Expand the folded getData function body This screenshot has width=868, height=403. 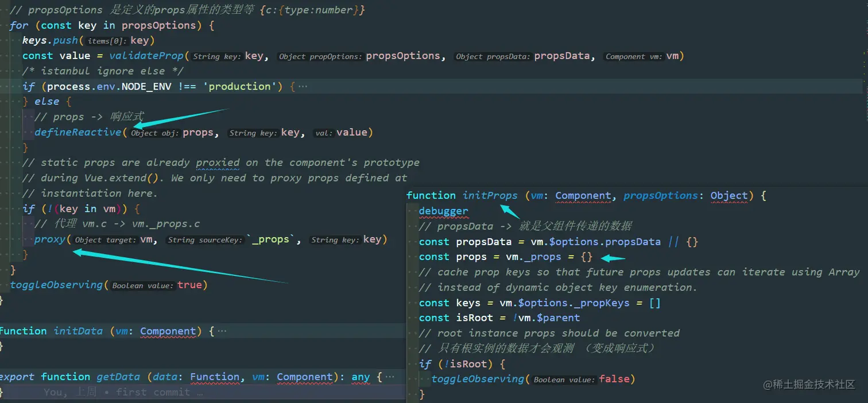[x=390, y=377]
